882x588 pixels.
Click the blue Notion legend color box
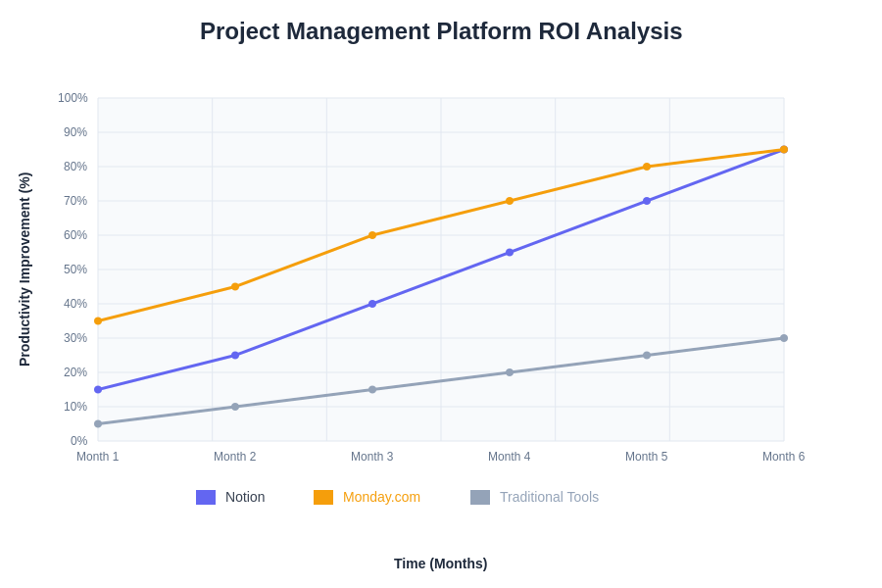click(206, 497)
